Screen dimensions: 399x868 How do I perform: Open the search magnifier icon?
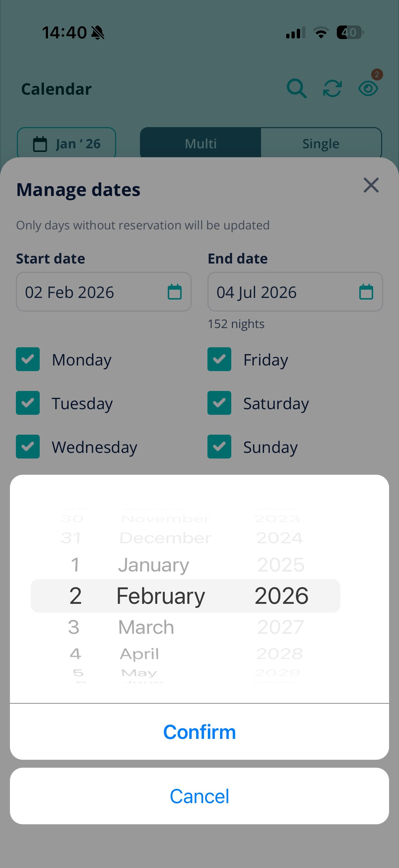point(296,89)
